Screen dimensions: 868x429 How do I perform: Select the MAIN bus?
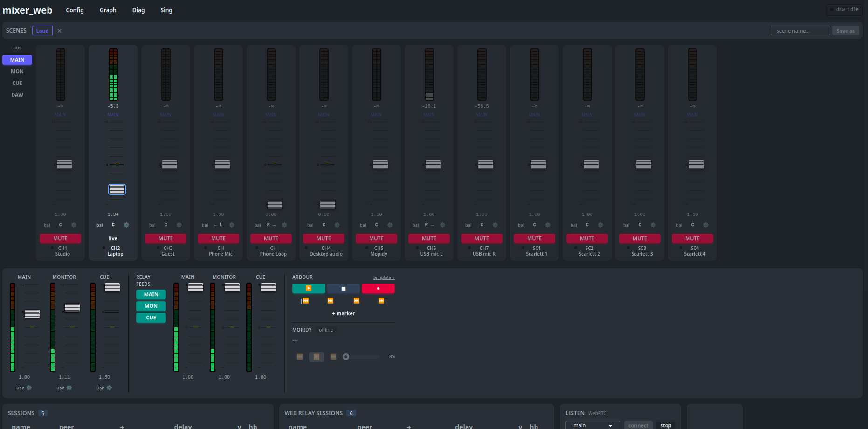click(17, 60)
